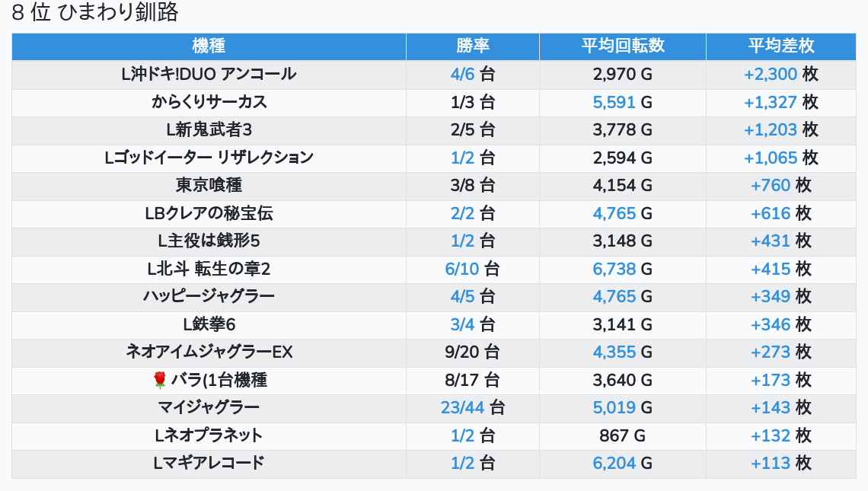Click the 6,738 average spins value

click(x=614, y=269)
